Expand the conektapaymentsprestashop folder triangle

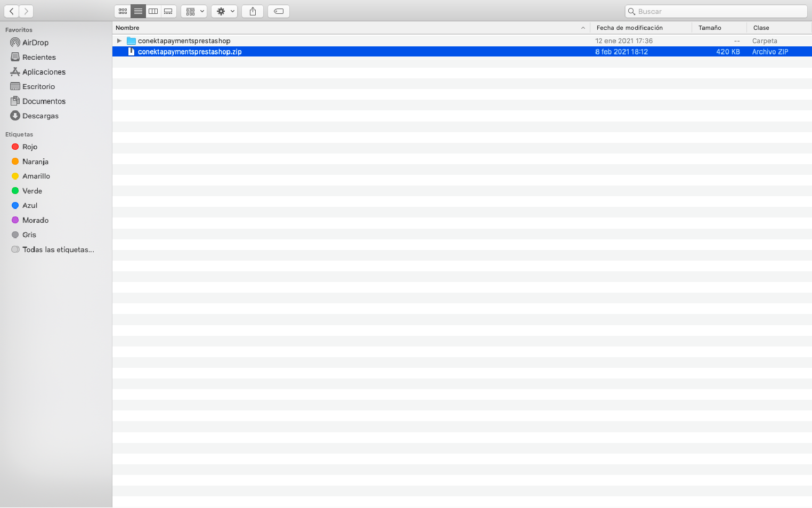pyautogui.click(x=119, y=41)
